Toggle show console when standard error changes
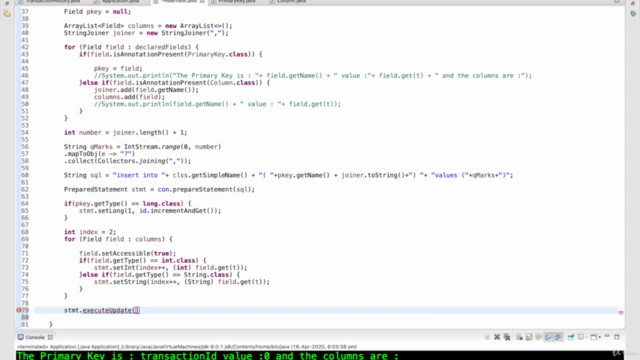The height and width of the screenshot is (360, 640). pos(558,337)
